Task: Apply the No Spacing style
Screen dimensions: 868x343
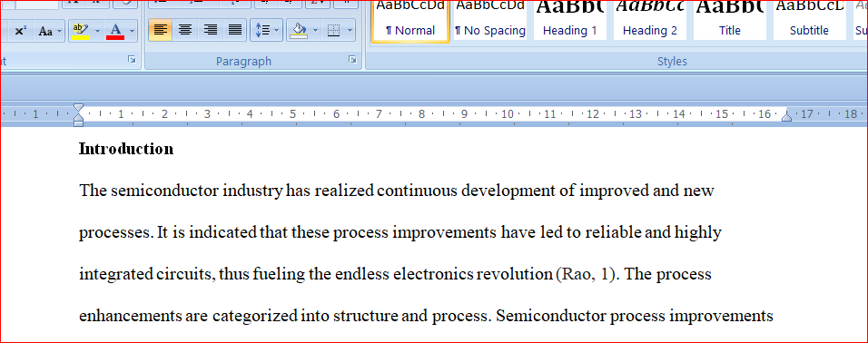Action: click(490, 21)
